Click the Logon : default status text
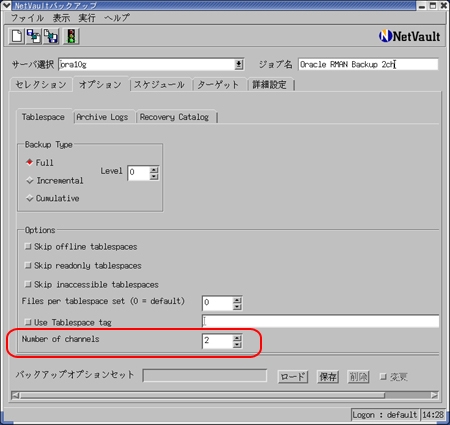Viewport: 450px width, 425px height. 385,415
